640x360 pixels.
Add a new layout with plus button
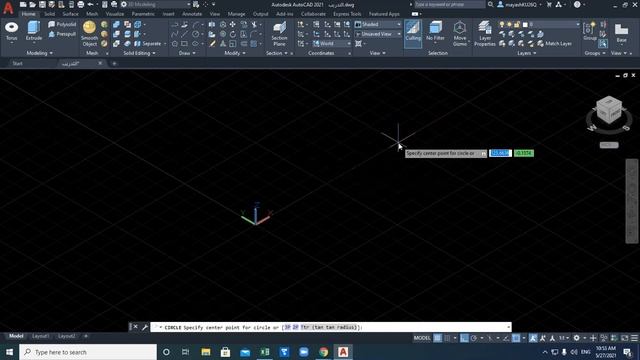click(86, 336)
